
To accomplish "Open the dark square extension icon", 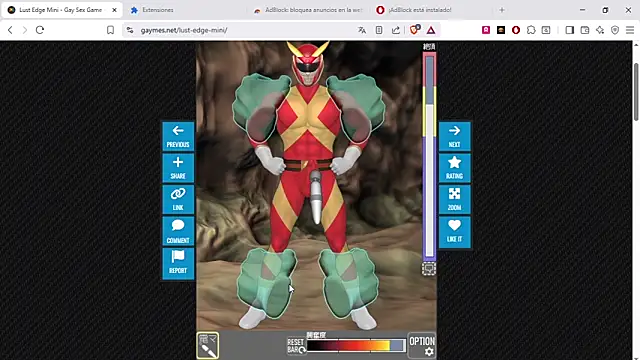I will coord(501,30).
